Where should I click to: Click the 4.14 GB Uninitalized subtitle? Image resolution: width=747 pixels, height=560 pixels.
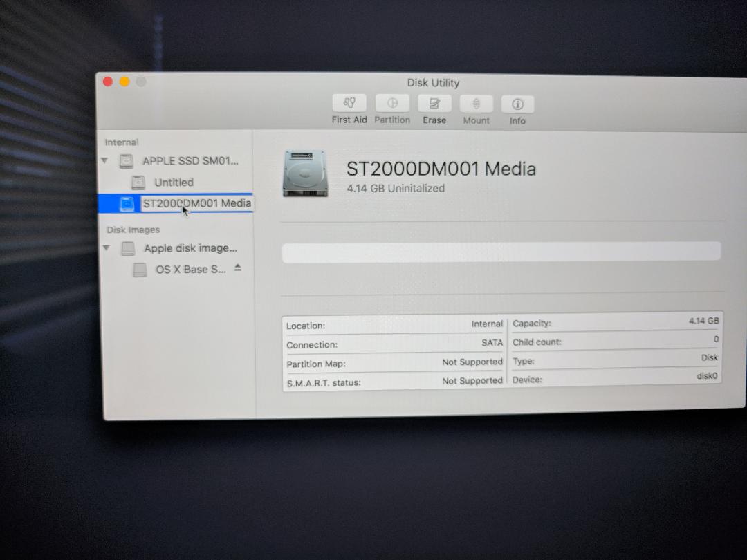[x=396, y=189]
